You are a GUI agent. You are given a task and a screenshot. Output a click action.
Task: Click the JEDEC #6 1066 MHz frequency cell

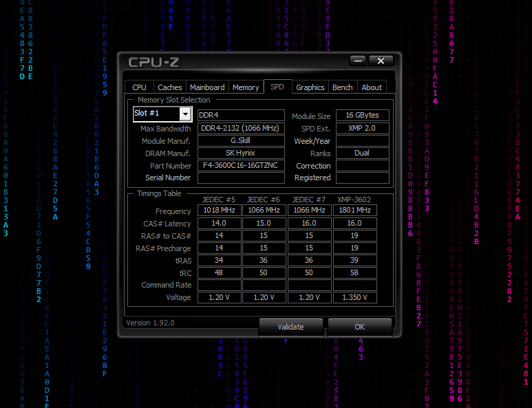(264, 211)
